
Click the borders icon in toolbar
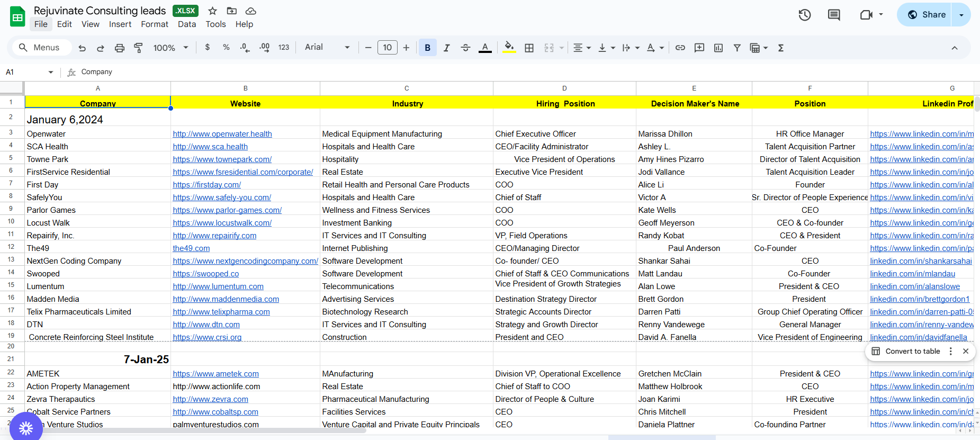(x=529, y=48)
